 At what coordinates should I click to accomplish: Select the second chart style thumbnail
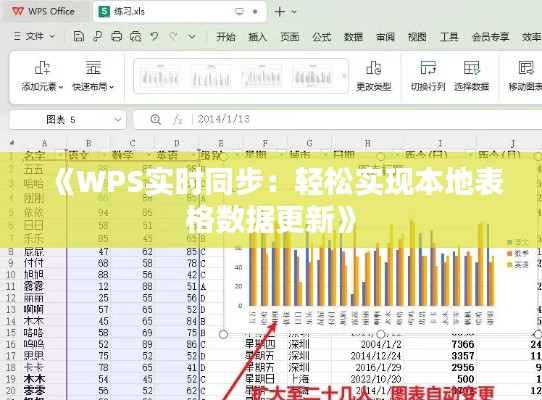[211, 76]
